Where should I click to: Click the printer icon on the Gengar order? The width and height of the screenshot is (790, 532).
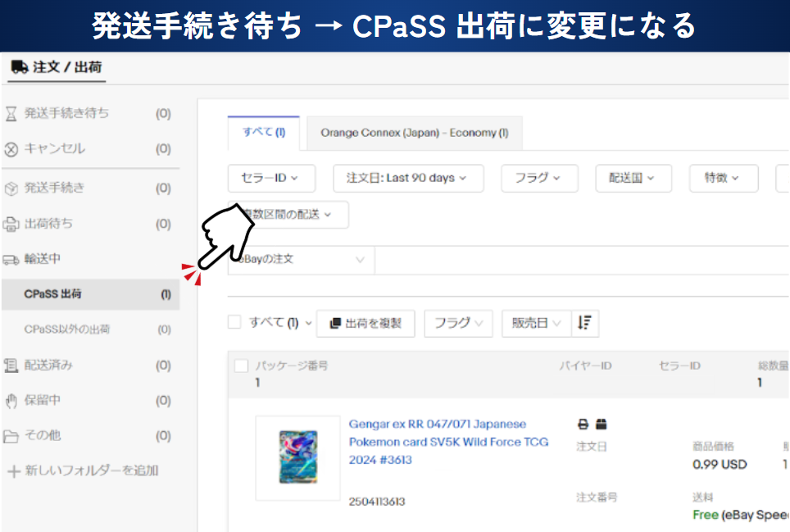[x=583, y=425]
